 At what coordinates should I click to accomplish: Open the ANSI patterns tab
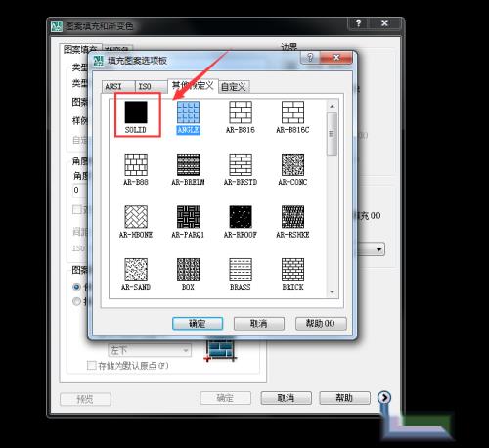[118, 86]
